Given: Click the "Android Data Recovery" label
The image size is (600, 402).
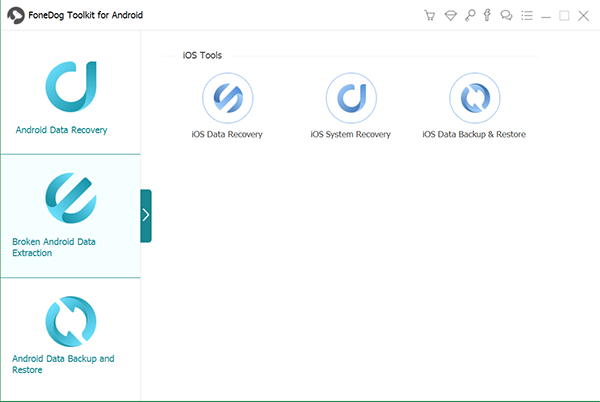Looking at the screenshot, I should pyautogui.click(x=61, y=130).
